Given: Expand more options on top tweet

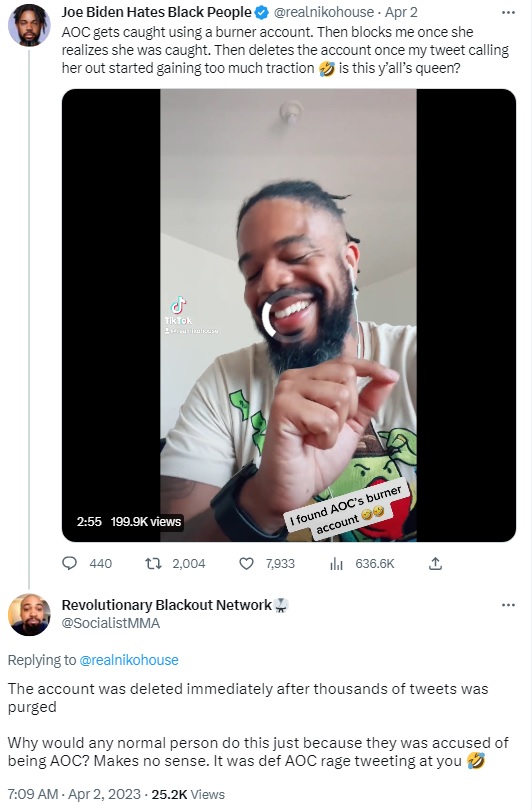Looking at the screenshot, I should pos(508,12).
